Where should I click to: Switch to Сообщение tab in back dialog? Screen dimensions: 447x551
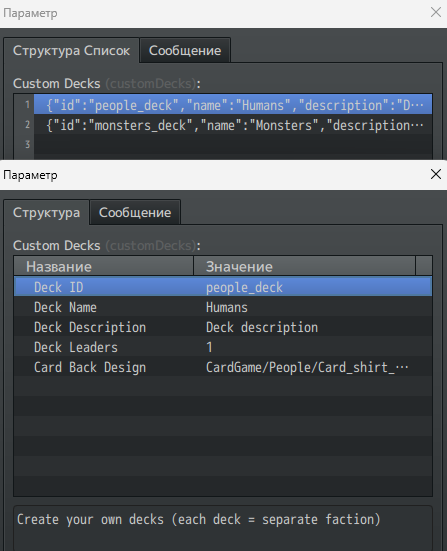click(x=185, y=51)
